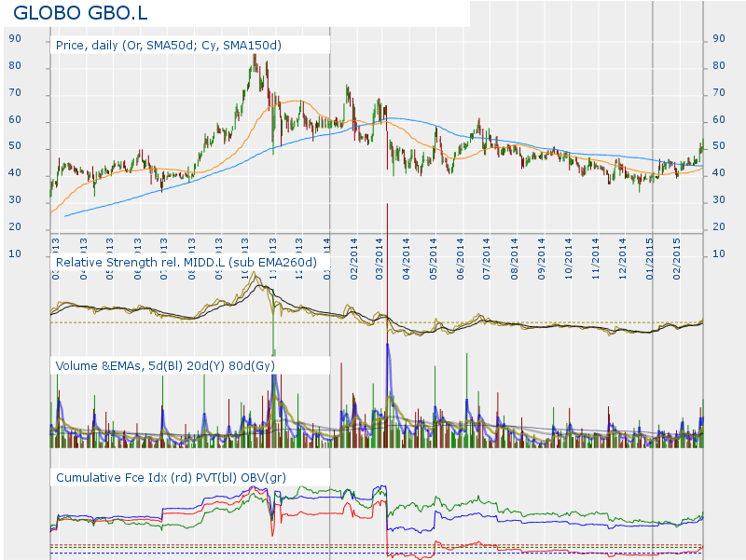
Task: Click the Relative Strength rel. MIDD.L label
Action: (x=186, y=263)
